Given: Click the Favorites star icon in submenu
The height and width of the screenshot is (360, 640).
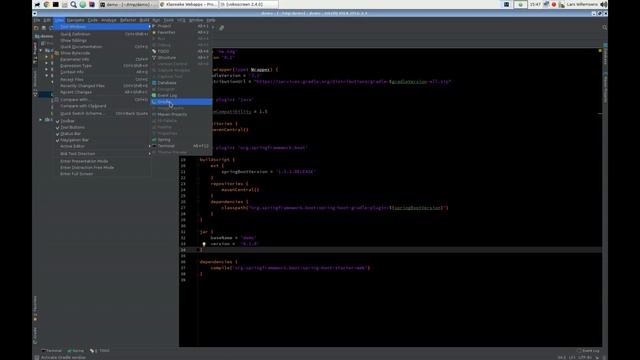Looking at the screenshot, I should click(154, 32).
